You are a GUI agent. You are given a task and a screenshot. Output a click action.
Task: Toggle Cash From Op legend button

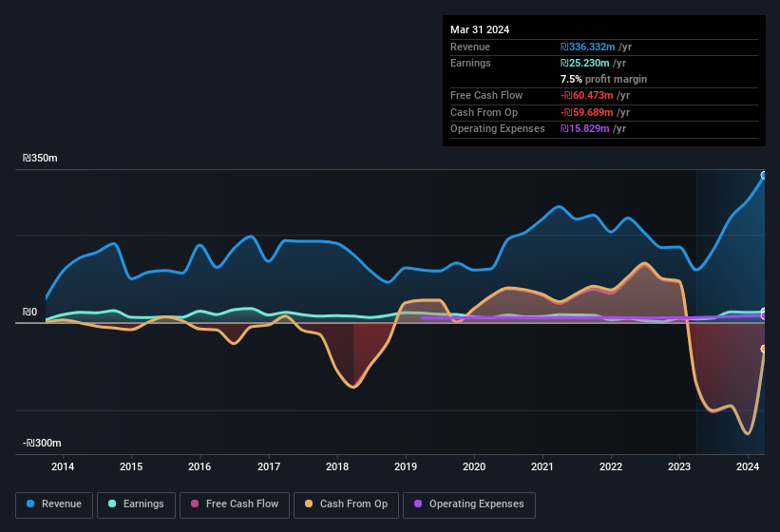click(x=345, y=504)
